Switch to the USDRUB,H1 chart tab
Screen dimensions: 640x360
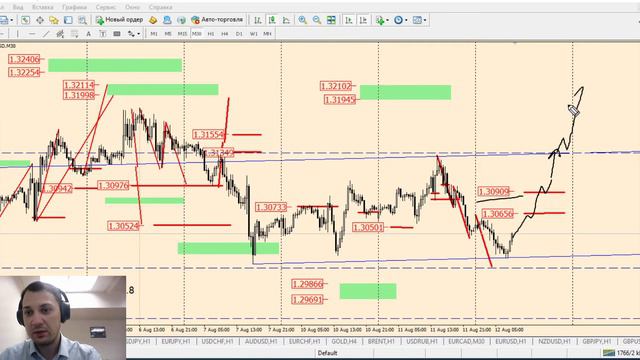422,341
